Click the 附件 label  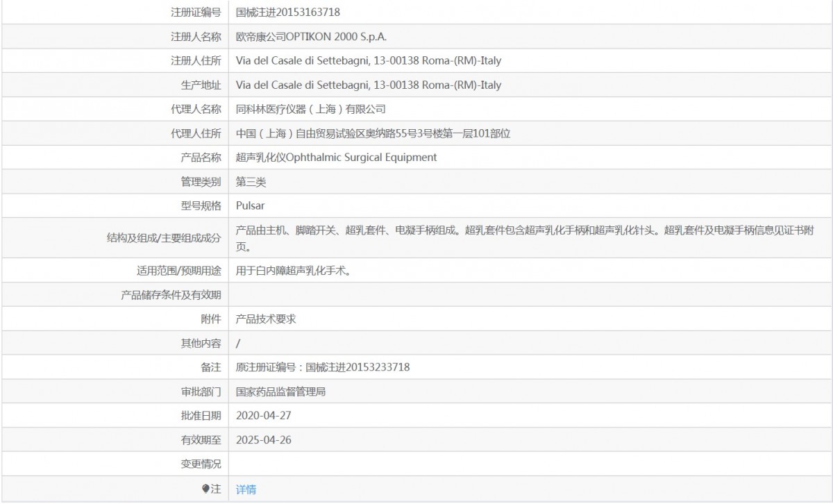[x=210, y=319]
